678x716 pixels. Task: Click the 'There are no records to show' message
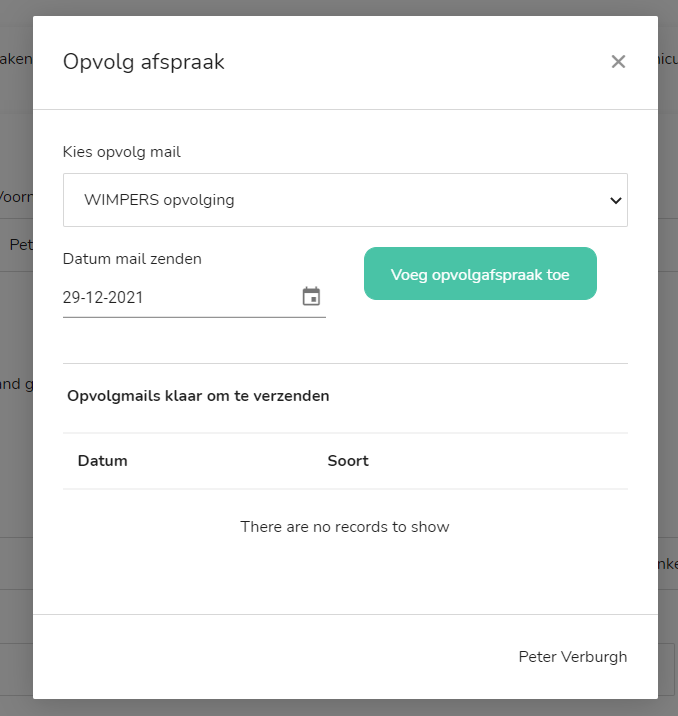click(345, 526)
